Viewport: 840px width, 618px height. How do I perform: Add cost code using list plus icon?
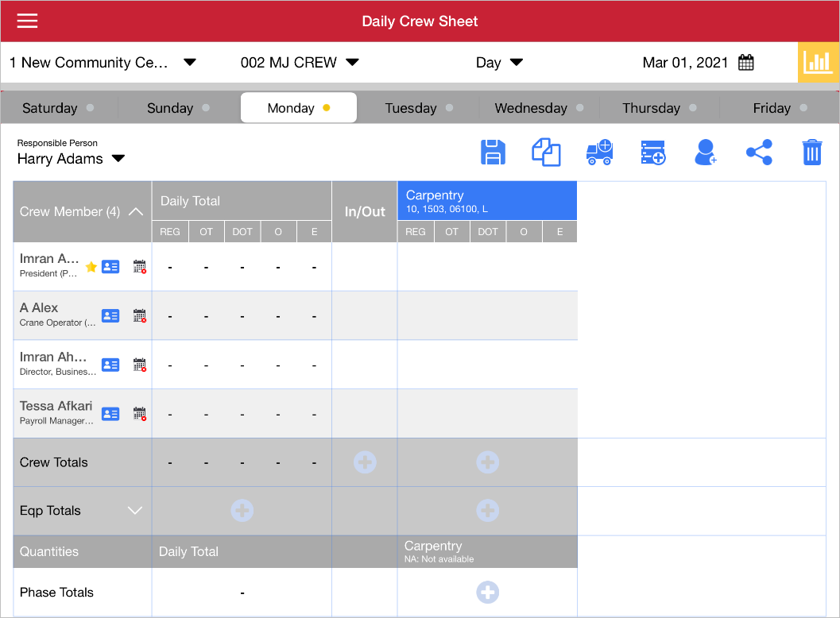point(653,153)
